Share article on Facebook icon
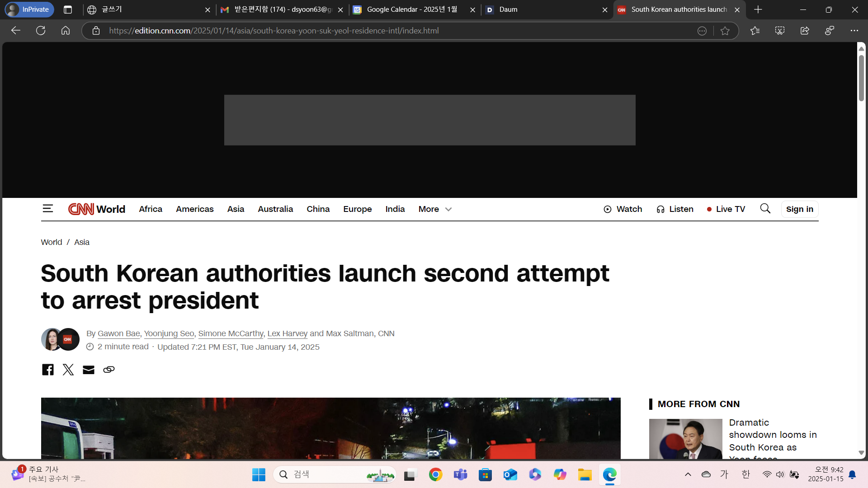 pyautogui.click(x=47, y=370)
